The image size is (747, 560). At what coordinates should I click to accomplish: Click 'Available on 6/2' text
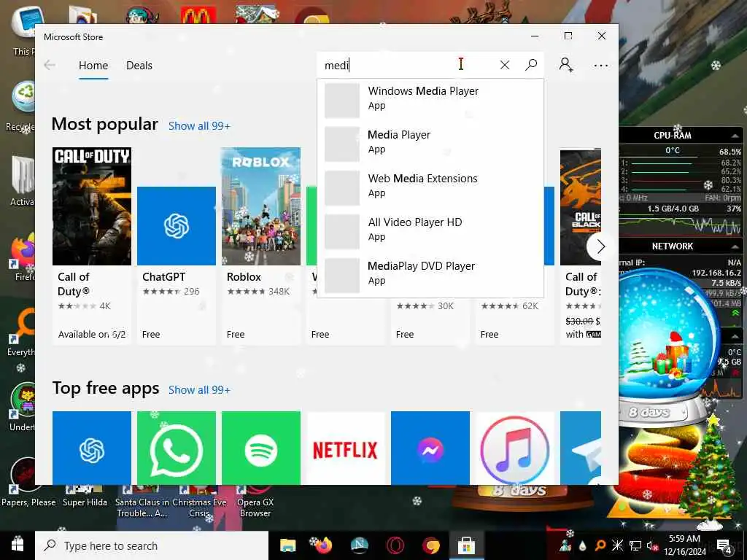point(92,334)
